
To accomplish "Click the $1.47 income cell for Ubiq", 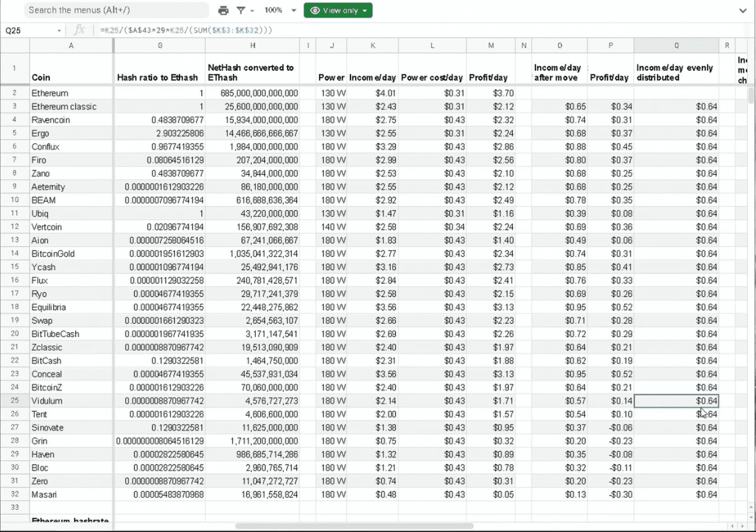I will coord(373,213).
